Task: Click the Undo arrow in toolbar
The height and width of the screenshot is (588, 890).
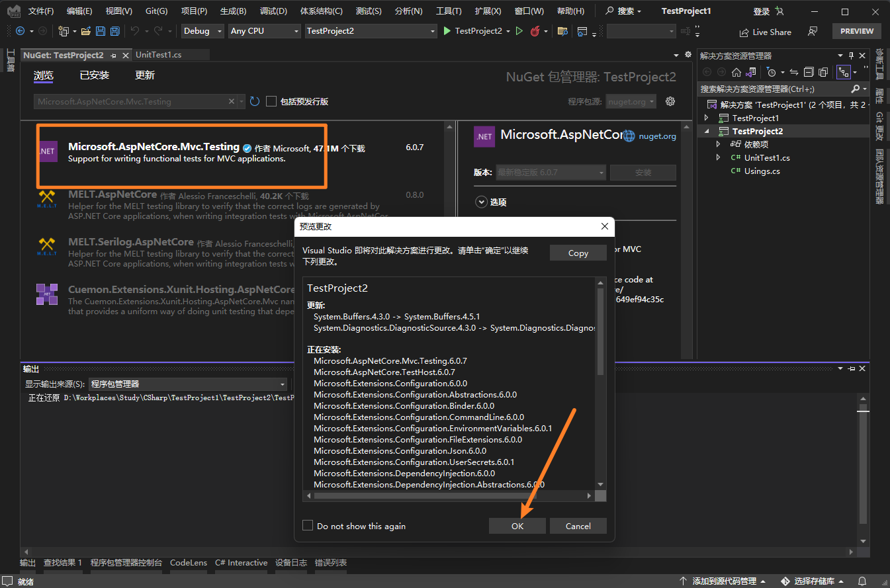Action: pos(135,31)
